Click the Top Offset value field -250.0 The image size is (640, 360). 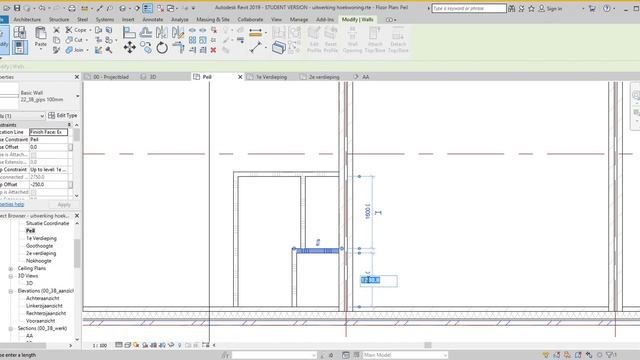48,184
